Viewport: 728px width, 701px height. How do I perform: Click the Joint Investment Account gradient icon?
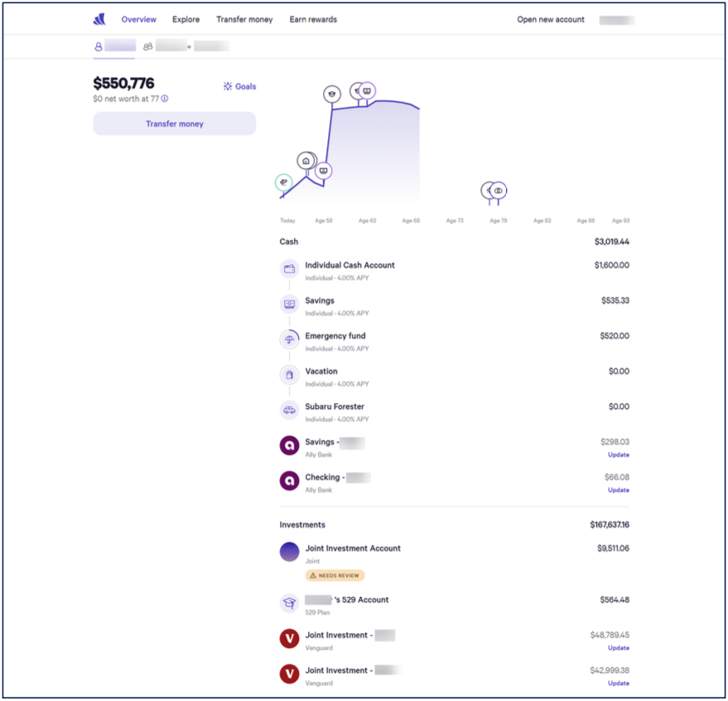click(x=289, y=552)
